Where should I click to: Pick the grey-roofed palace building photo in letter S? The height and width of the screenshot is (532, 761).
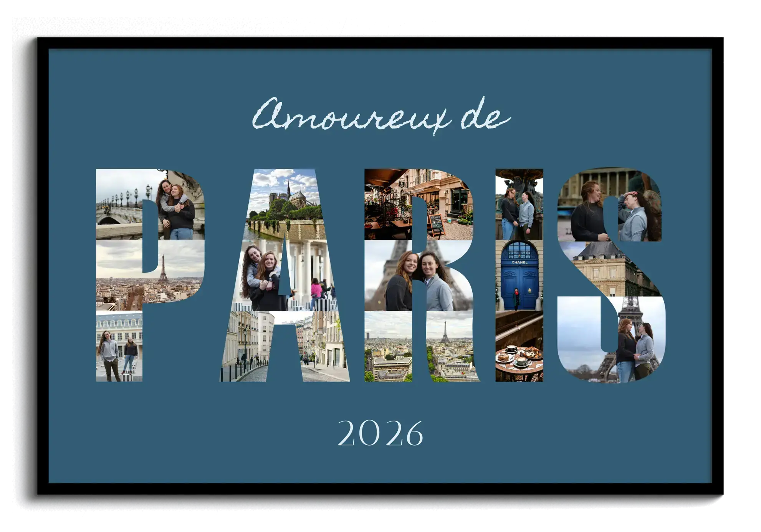click(x=610, y=269)
